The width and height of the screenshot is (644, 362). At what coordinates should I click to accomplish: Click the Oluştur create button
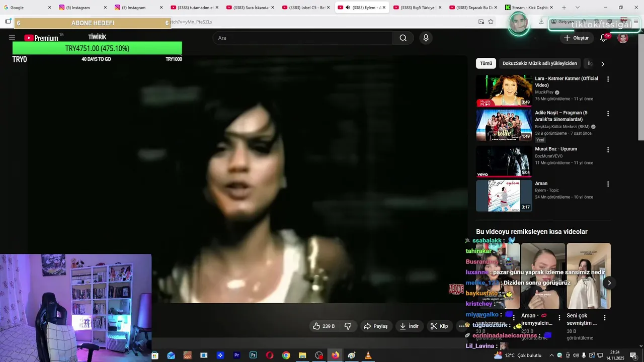(x=577, y=38)
